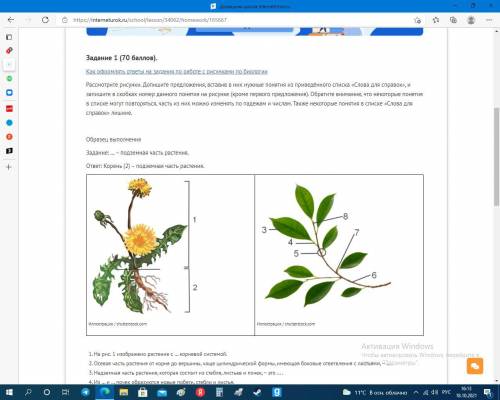The width and height of the screenshot is (500, 400).
Task: Open the weather widget showing 11°C
Action: (x=375, y=392)
